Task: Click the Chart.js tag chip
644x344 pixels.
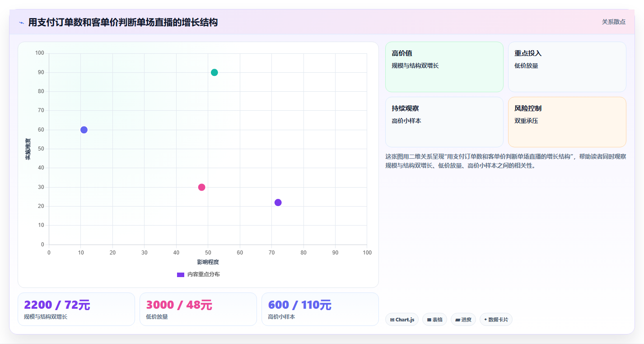Action: [402, 320]
